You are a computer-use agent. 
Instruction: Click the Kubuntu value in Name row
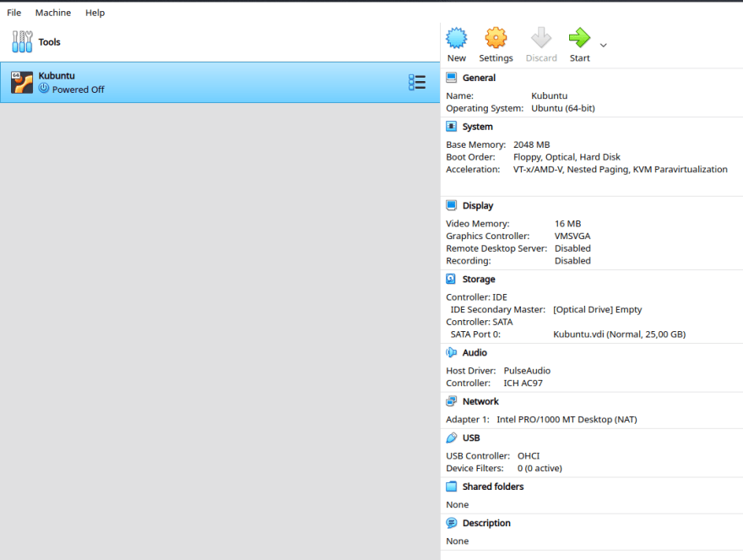tap(549, 95)
